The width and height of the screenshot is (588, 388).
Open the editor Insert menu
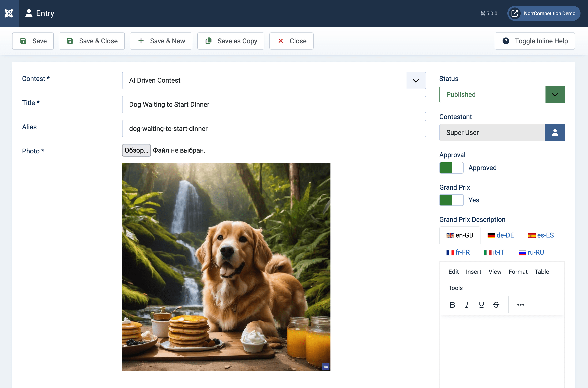point(473,272)
